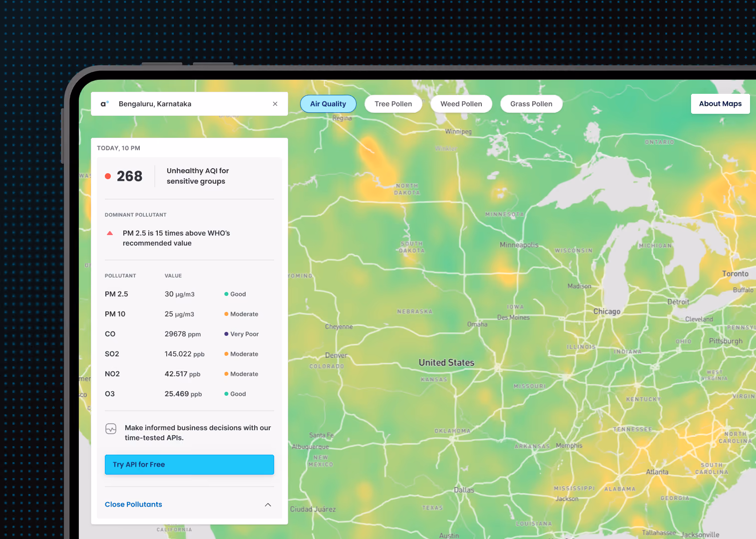Click Chicago on the map
Viewport: 756px width, 539px height.
[607, 311]
